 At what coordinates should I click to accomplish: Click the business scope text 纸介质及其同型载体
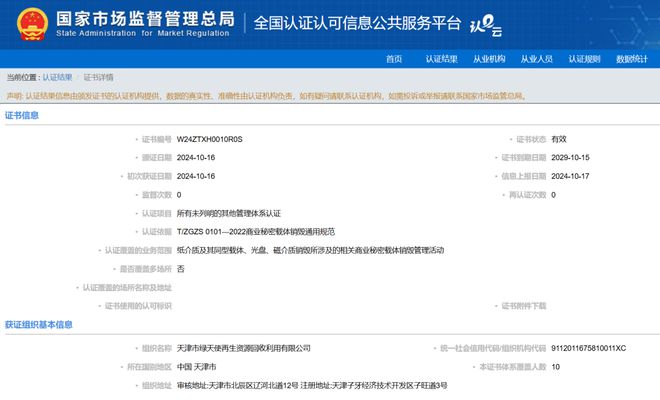point(310,250)
